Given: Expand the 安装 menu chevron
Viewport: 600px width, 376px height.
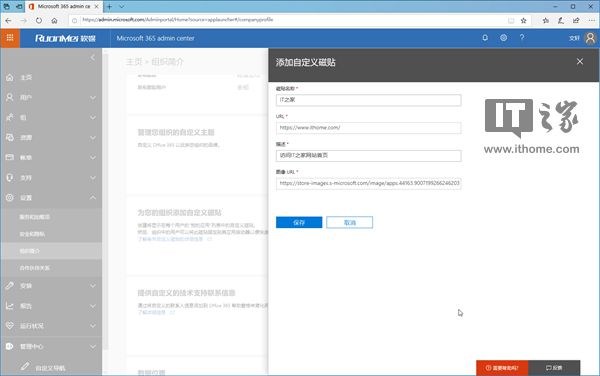Looking at the screenshot, I should pyautogui.click(x=93, y=285).
